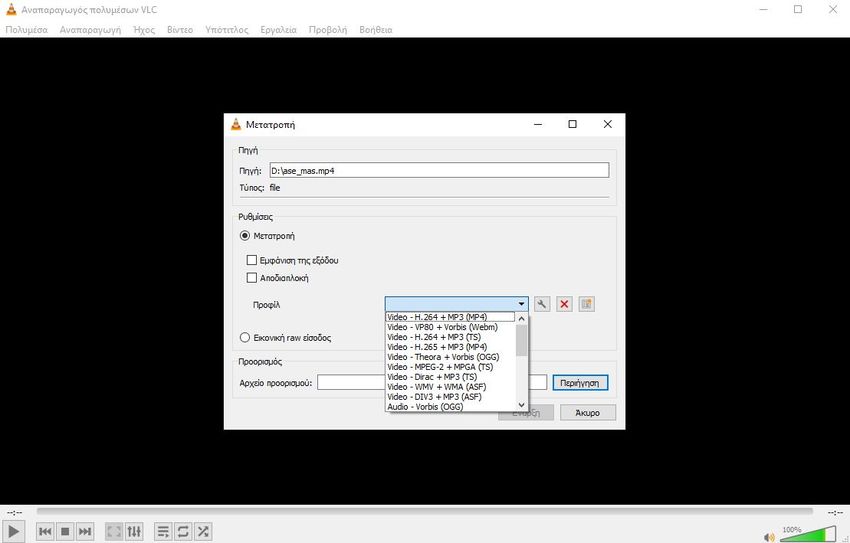
Task: Click the Πηγή source path field
Action: pyautogui.click(x=439, y=171)
